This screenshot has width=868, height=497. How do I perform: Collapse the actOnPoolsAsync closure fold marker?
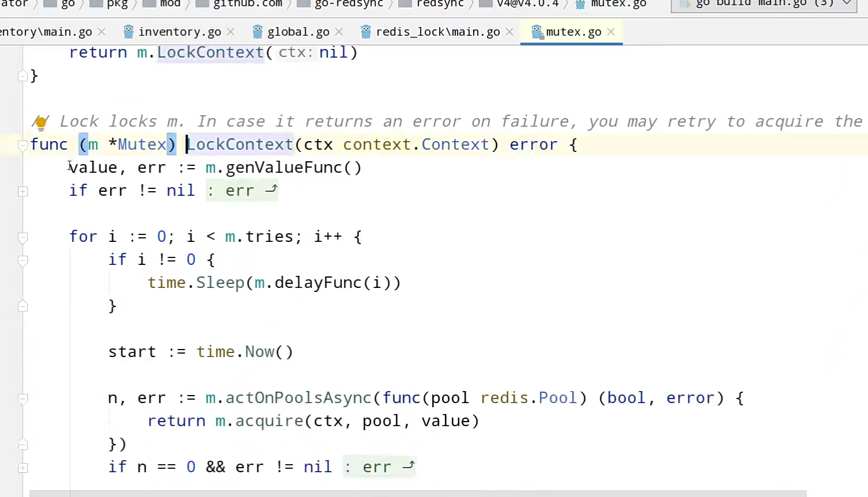(x=23, y=399)
